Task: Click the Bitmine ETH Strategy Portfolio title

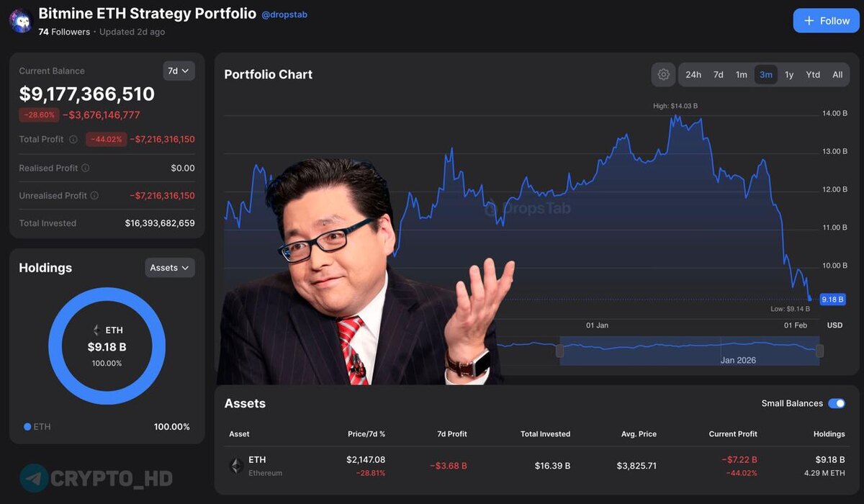Action: [x=147, y=14]
